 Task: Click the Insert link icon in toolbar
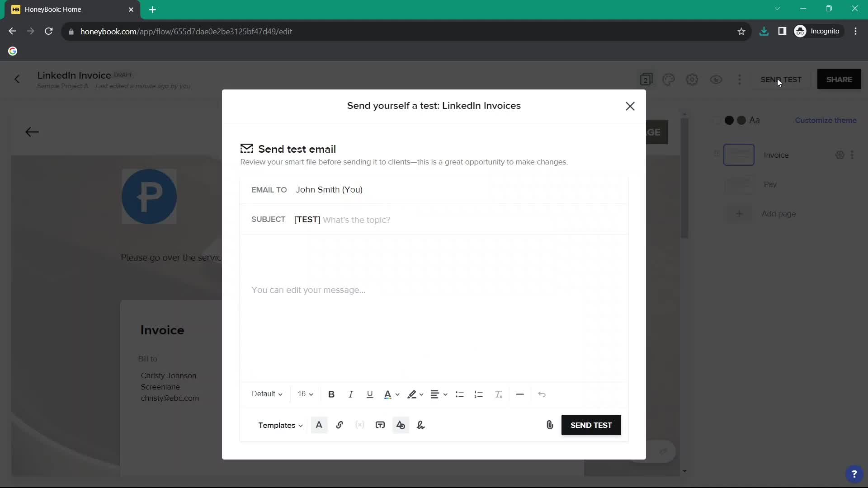tap(339, 425)
